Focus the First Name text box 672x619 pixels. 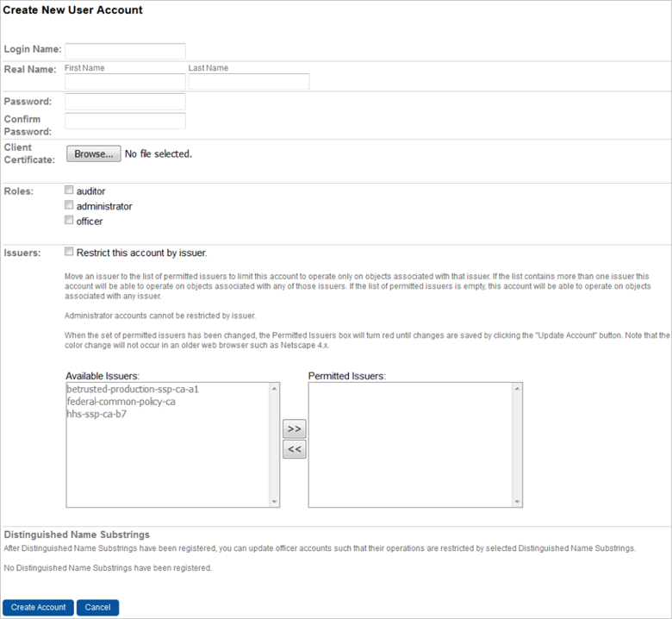[125, 82]
